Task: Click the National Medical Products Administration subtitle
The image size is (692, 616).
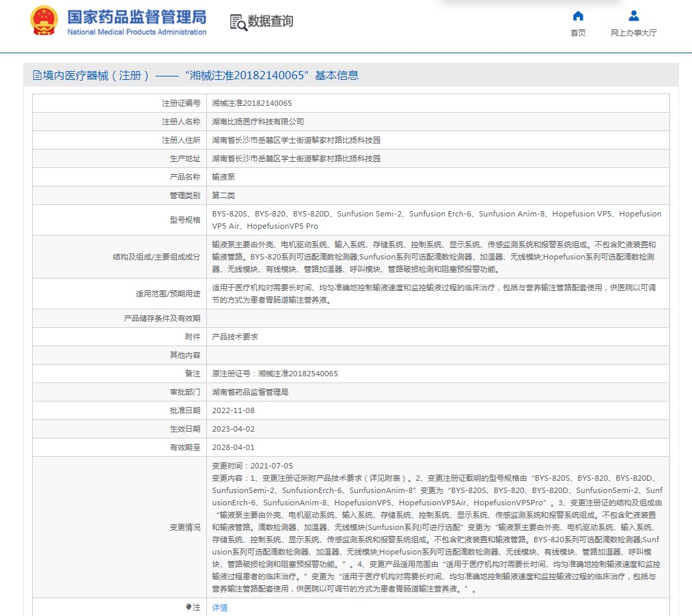Action: point(137,32)
